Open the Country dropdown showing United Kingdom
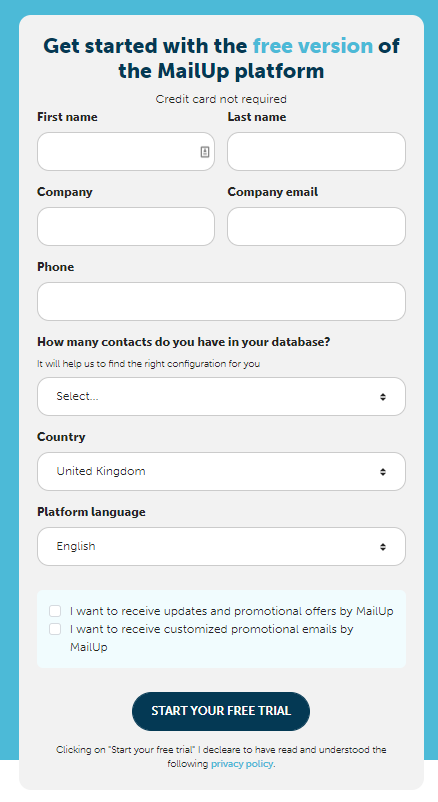This screenshot has height=802, width=438. coord(221,472)
